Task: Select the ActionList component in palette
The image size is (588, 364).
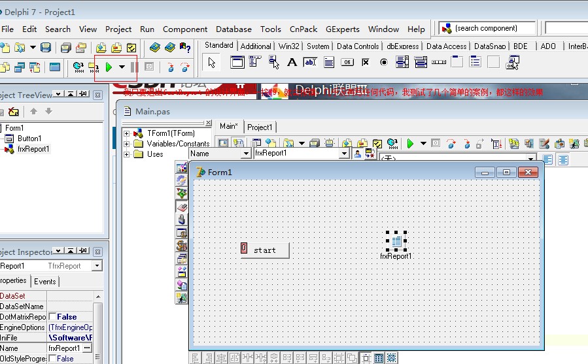Action: tap(512, 62)
